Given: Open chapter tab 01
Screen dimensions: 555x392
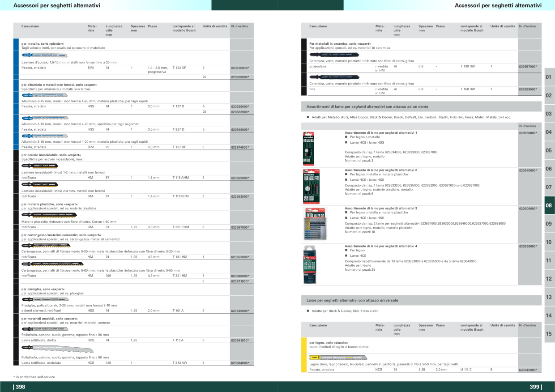Looking at the screenshot, I should pyautogui.click(x=549, y=77).
